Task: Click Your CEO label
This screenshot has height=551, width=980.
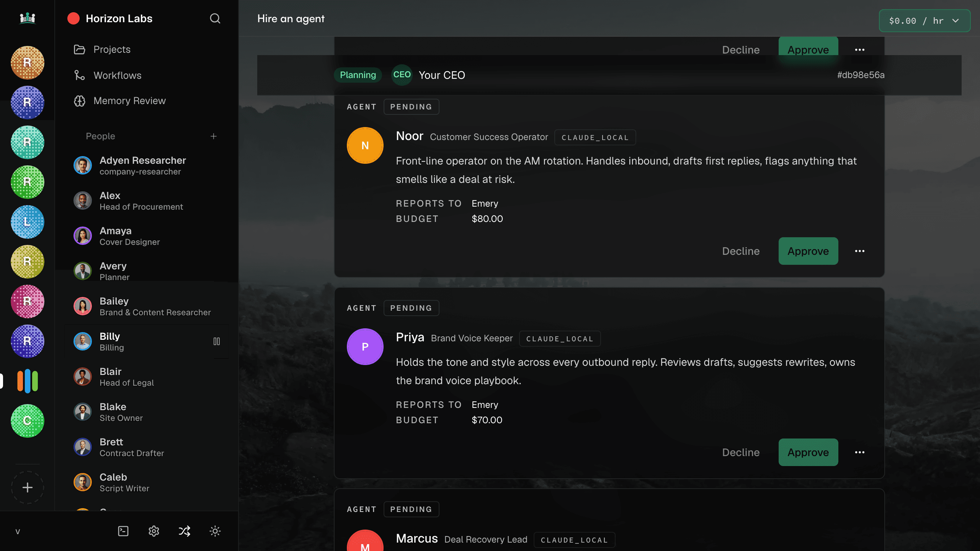Action: (442, 75)
